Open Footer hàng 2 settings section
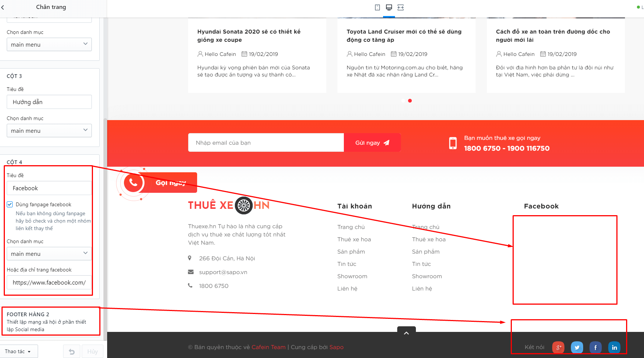The image size is (644, 358). coord(51,321)
